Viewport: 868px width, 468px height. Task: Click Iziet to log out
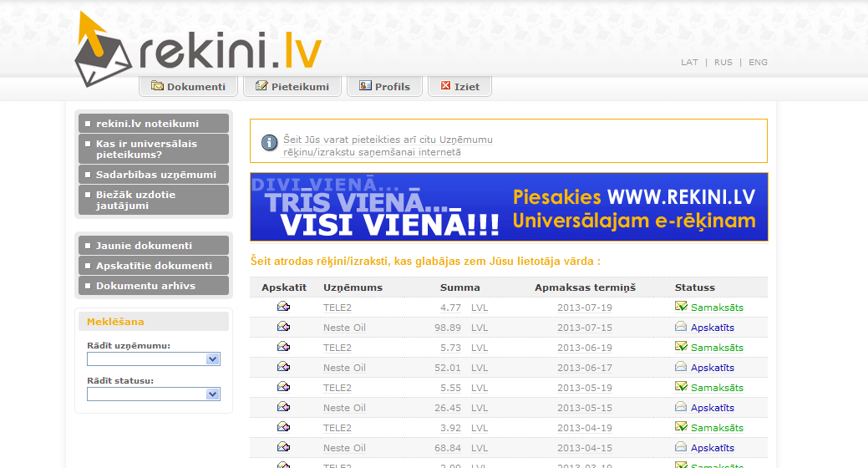(x=460, y=86)
